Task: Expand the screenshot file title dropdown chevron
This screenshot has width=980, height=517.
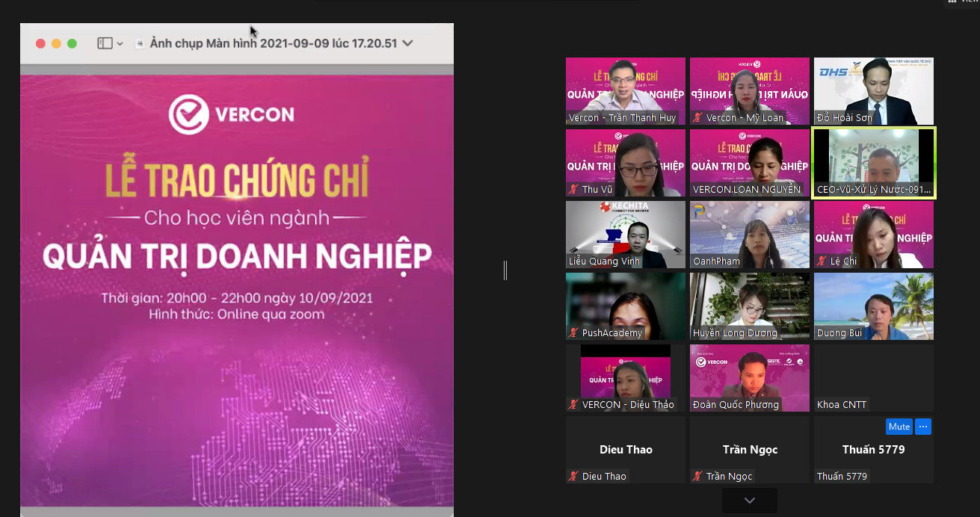Action: [x=407, y=43]
